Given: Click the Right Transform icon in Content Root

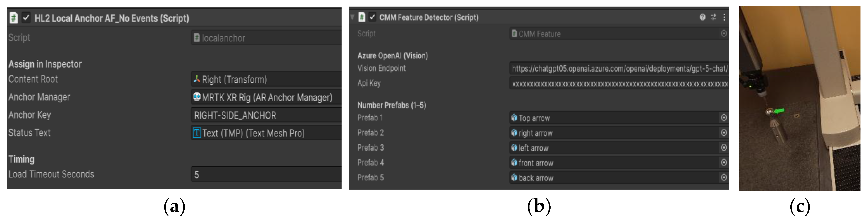Looking at the screenshot, I should point(197,80).
